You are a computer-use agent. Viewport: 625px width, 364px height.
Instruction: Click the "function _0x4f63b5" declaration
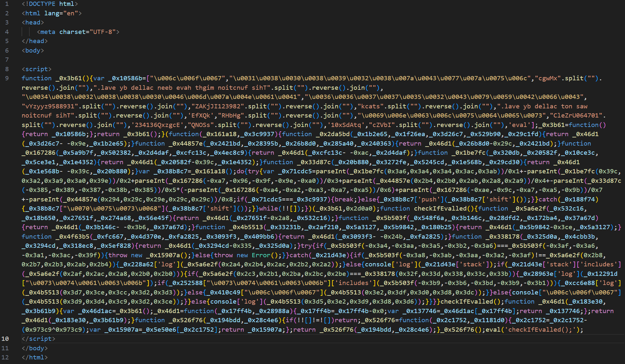pyautogui.click(x=55, y=237)
